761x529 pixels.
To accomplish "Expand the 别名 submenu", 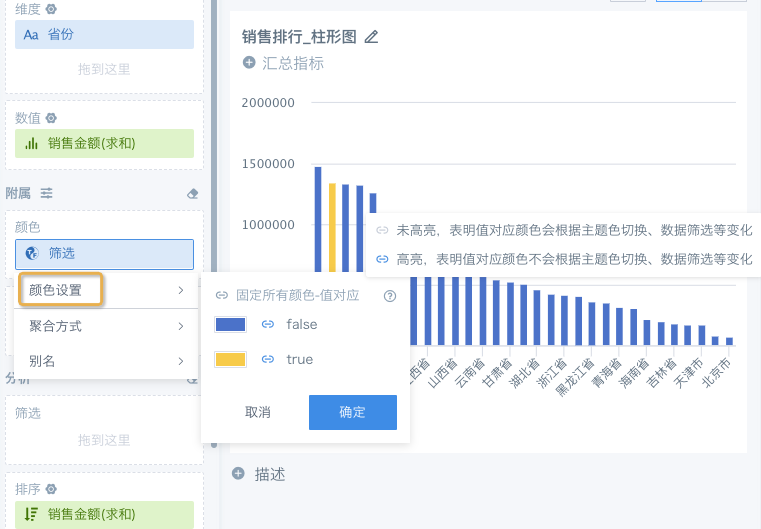I will pos(180,361).
